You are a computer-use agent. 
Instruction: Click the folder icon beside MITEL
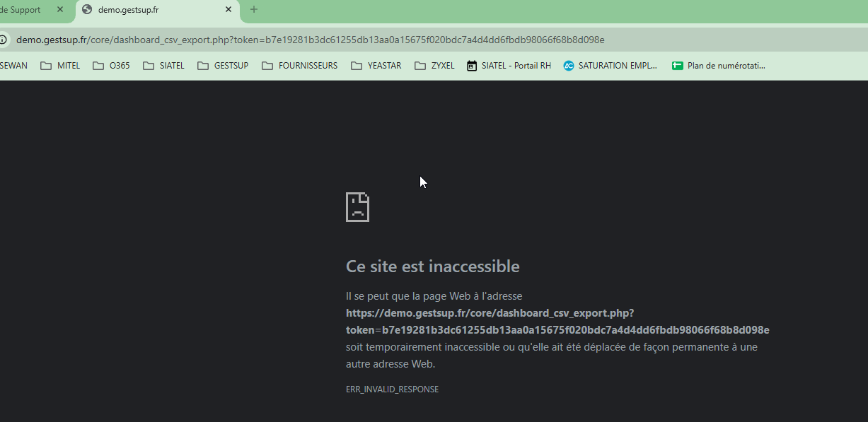(46, 66)
